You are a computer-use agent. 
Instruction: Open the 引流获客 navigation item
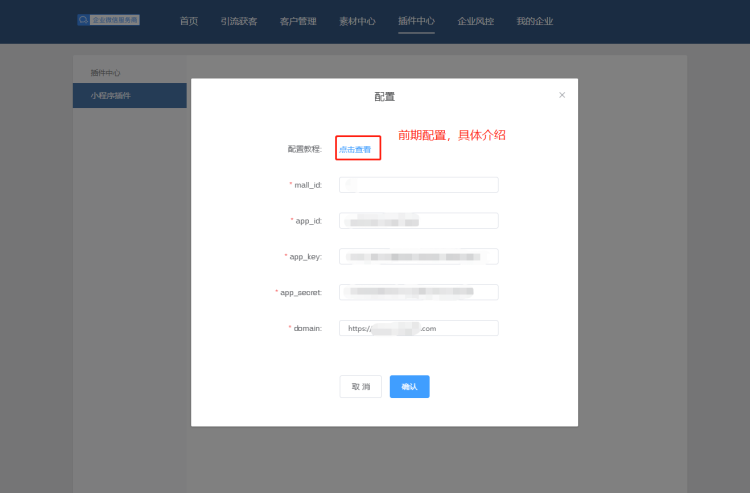coord(239,21)
